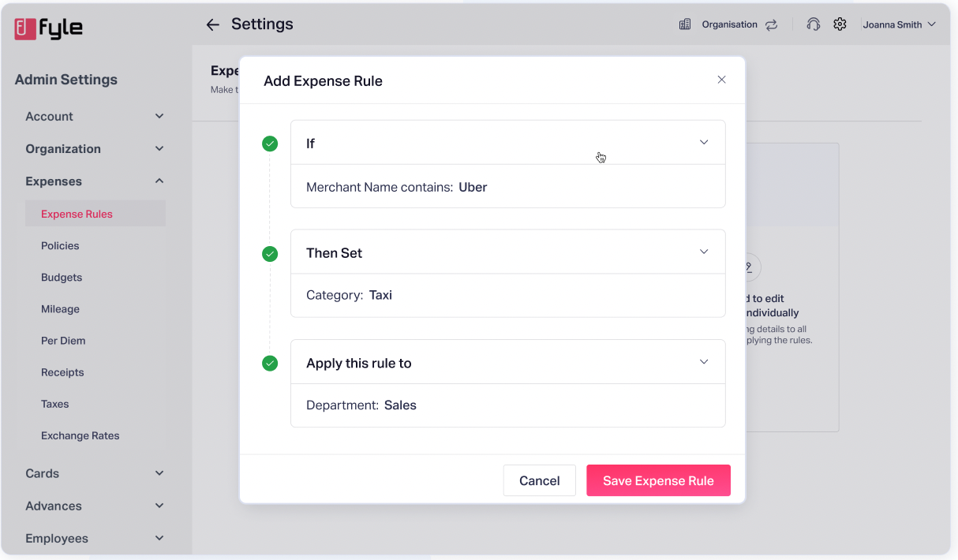The width and height of the screenshot is (958, 560).
Task: Click Save Expense Rule
Action: [658, 480]
